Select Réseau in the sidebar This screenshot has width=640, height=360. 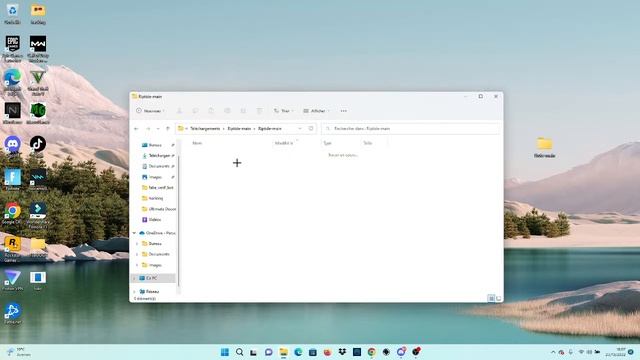tap(152, 292)
